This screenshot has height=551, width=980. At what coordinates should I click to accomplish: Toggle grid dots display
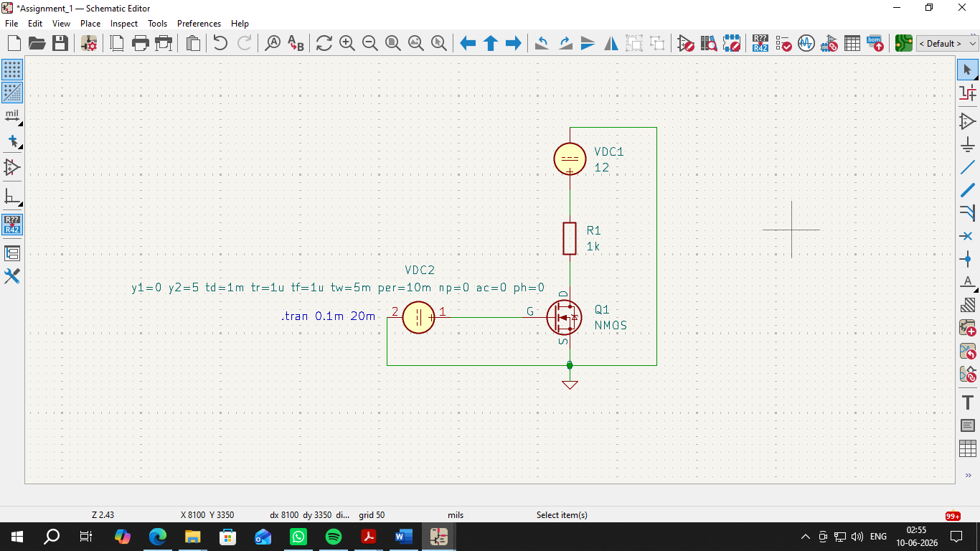pyautogui.click(x=12, y=70)
